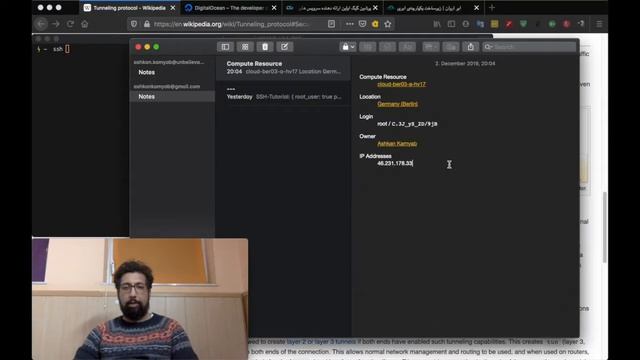Open Firefox library icon
640x360 pixels.
[x=437, y=24]
